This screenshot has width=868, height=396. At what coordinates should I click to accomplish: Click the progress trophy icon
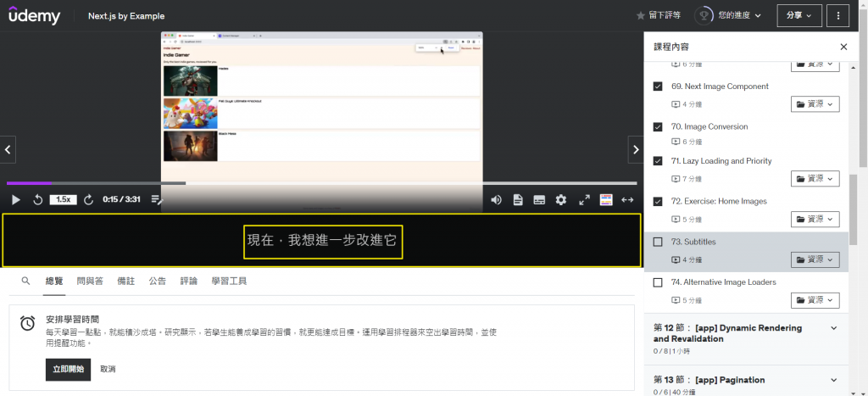(704, 15)
